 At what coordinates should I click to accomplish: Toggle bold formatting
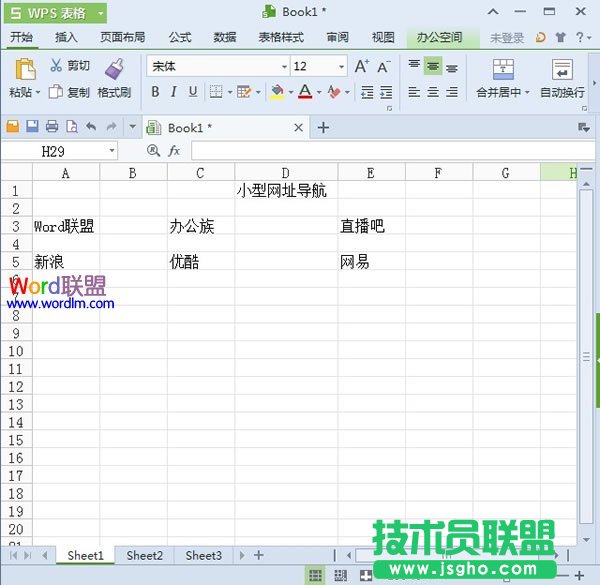click(155, 92)
